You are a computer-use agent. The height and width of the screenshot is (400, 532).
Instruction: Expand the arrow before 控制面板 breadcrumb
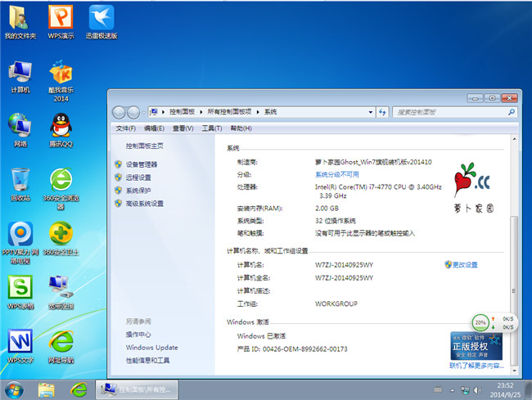click(163, 112)
